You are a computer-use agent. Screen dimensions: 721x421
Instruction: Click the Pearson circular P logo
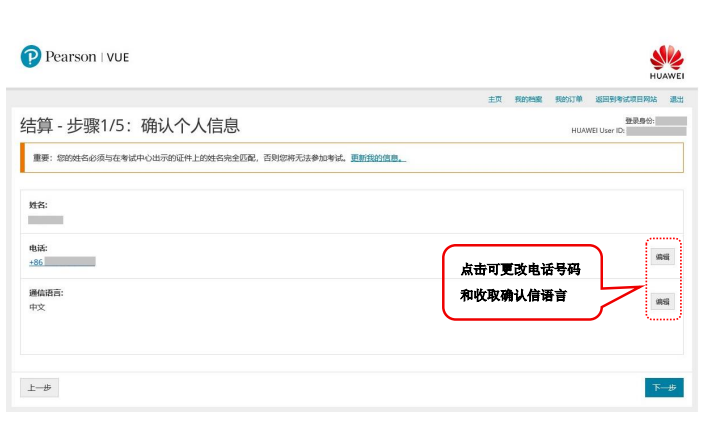click(30, 57)
